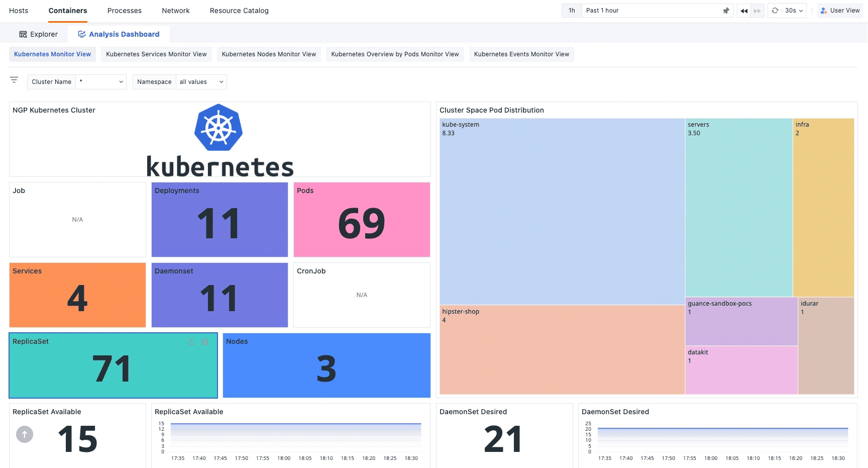Select the Analysis Dashboard tab
868x468 pixels.
click(x=119, y=34)
